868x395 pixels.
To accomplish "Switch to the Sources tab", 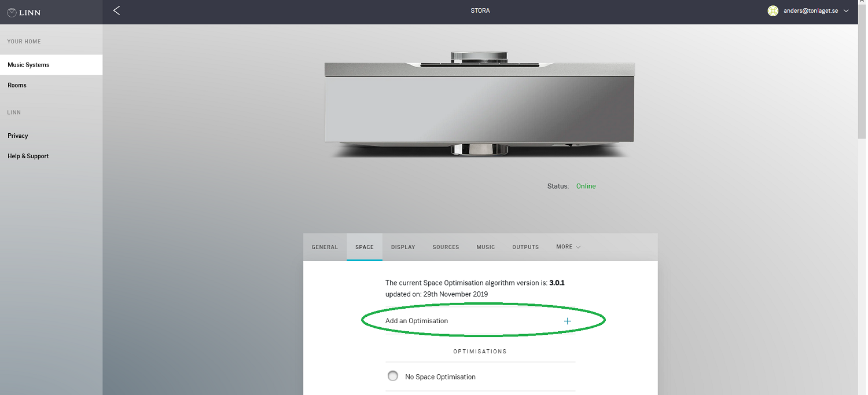I will (x=446, y=247).
